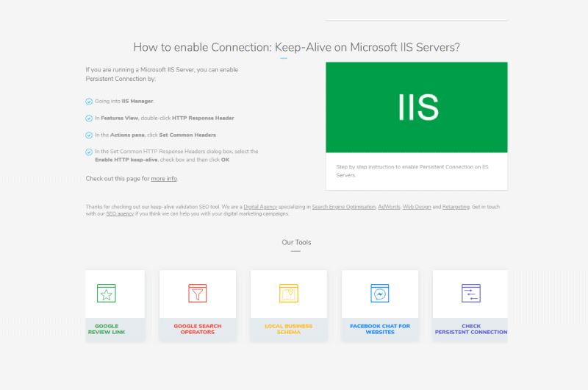The height and width of the screenshot is (390, 588).
Task: Open the Check Persistent Connection label
Action: pyautogui.click(x=471, y=329)
